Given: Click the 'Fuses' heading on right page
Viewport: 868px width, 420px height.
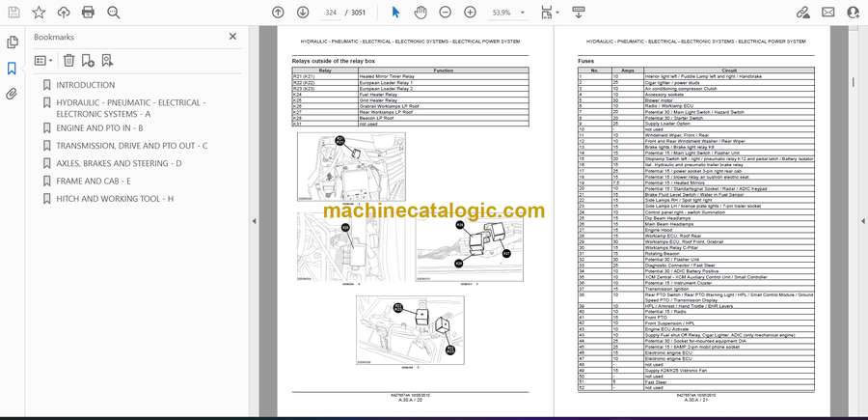Looking at the screenshot, I should pyautogui.click(x=585, y=61).
